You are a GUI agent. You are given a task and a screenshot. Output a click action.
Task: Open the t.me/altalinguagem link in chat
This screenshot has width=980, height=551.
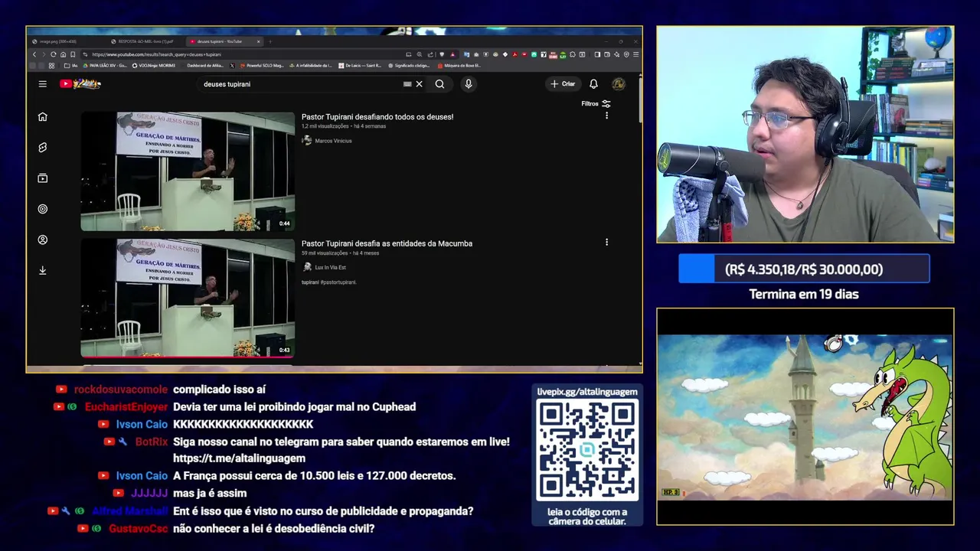click(x=239, y=458)
